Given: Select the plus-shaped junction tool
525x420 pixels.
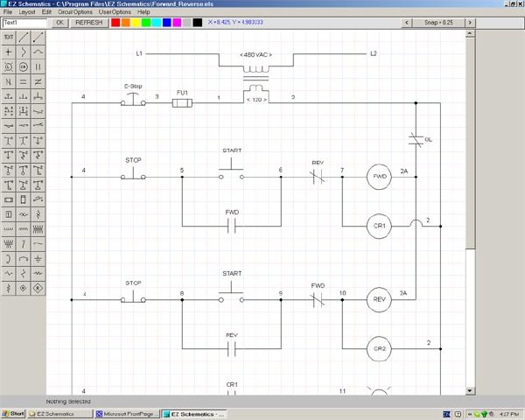Looking at the screenshot, I should (9, 52).
